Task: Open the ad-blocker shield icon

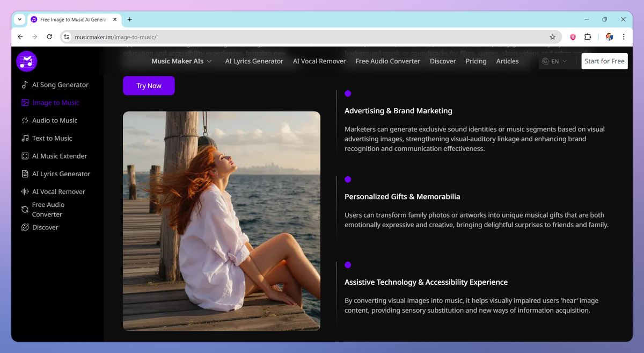Action: [x=572, y=37]
